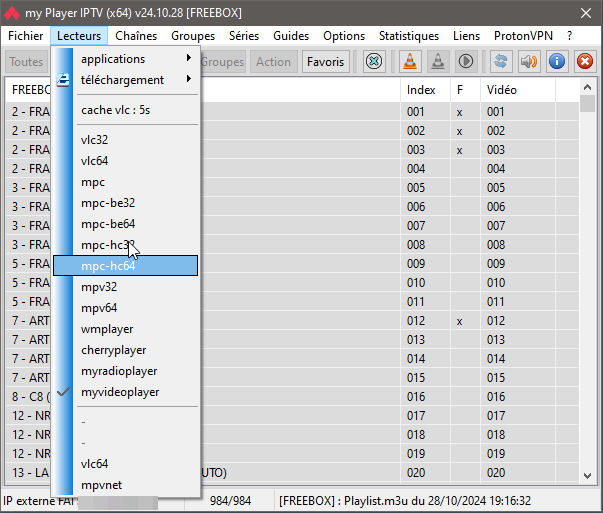The image size is (603, 513).
Task: Choose the vlc32 player
Action: (x=125, y=140)
